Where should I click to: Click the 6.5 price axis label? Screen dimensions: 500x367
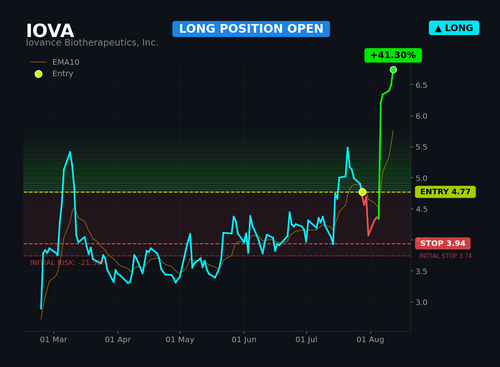[421, 85]
